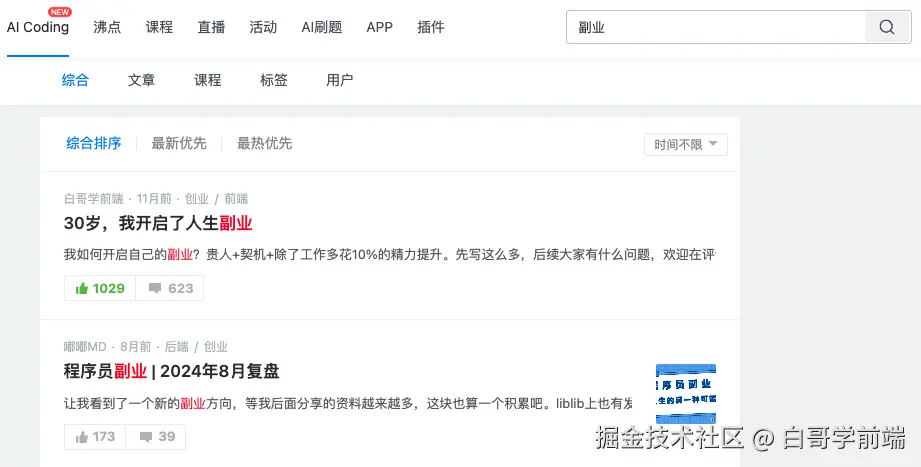The width and height of the screenshot is (921, 467).
Task: Click the comment icon with 39 comments
Action: (x=146, y=437)
